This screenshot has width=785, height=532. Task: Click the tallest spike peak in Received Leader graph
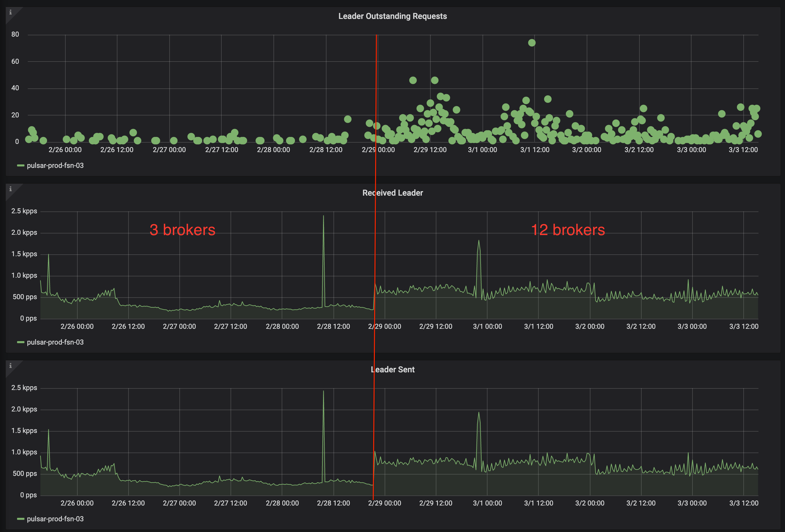(323, 216)
